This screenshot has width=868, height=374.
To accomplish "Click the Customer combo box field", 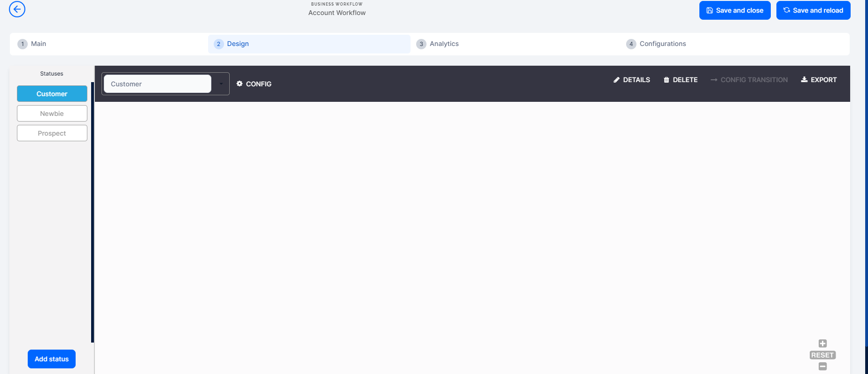I will tap(157, 84).
